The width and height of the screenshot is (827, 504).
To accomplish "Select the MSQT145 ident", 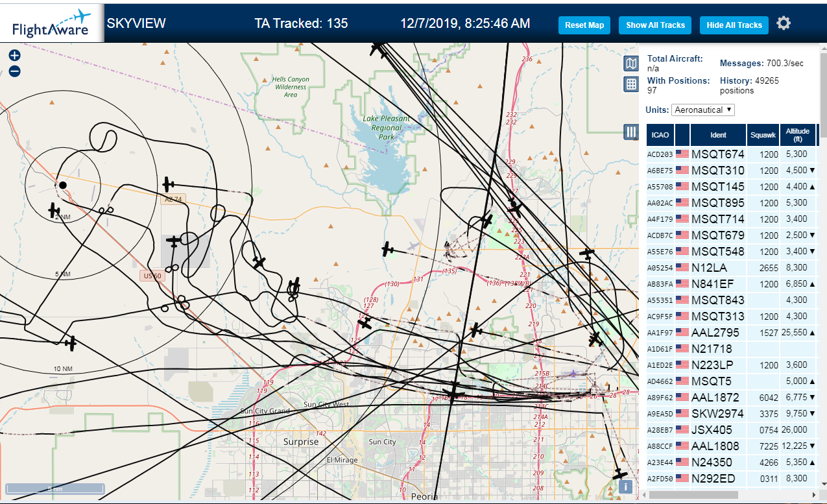I will point(718,187).
